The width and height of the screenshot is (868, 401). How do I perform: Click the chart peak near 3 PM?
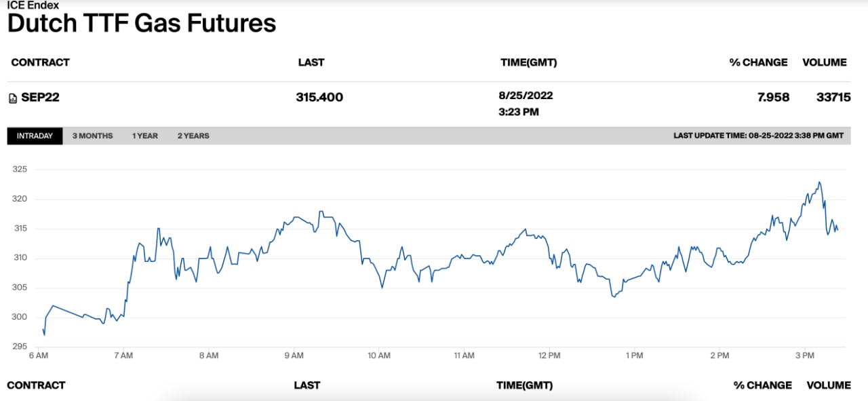[x=819, y=182]
